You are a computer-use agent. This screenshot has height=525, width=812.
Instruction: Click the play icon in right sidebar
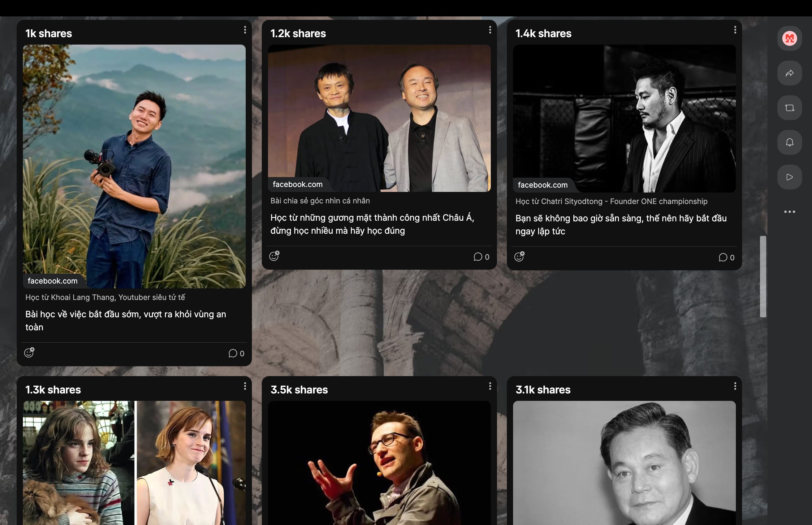click(x=789, y=177)
